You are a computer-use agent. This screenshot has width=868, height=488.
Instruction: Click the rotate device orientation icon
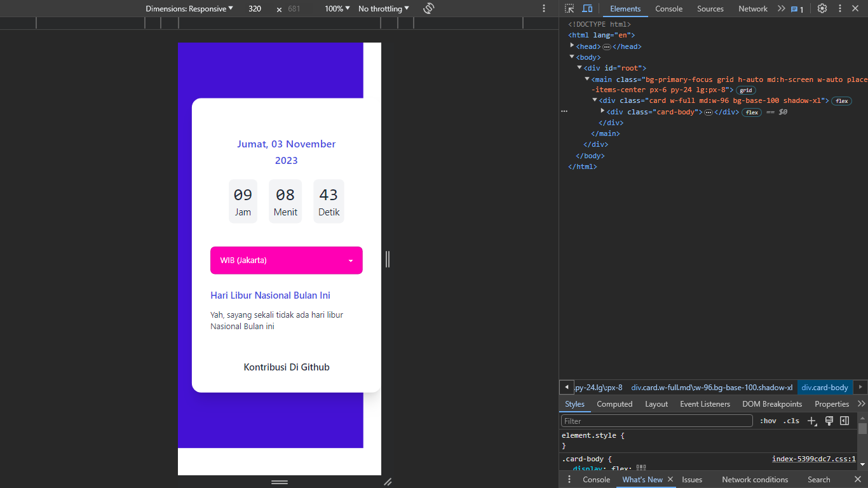pyautogui.click(x=428, y=8)
